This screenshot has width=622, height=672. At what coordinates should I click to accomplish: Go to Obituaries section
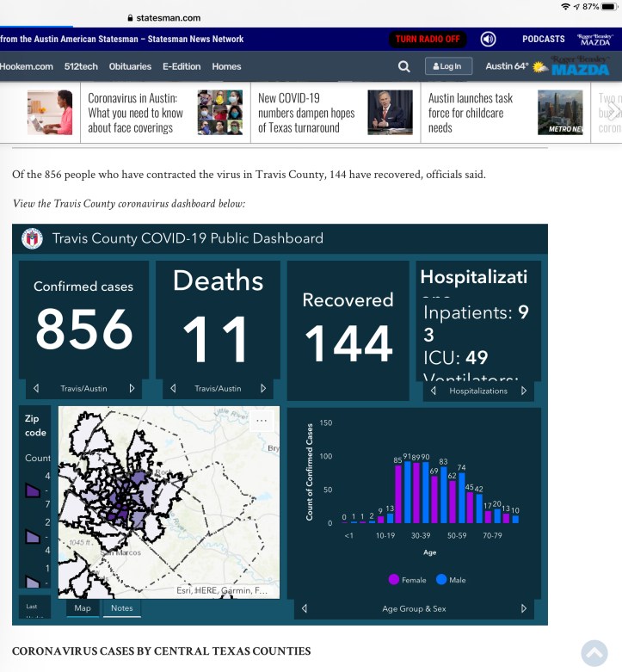pos(130,66)
